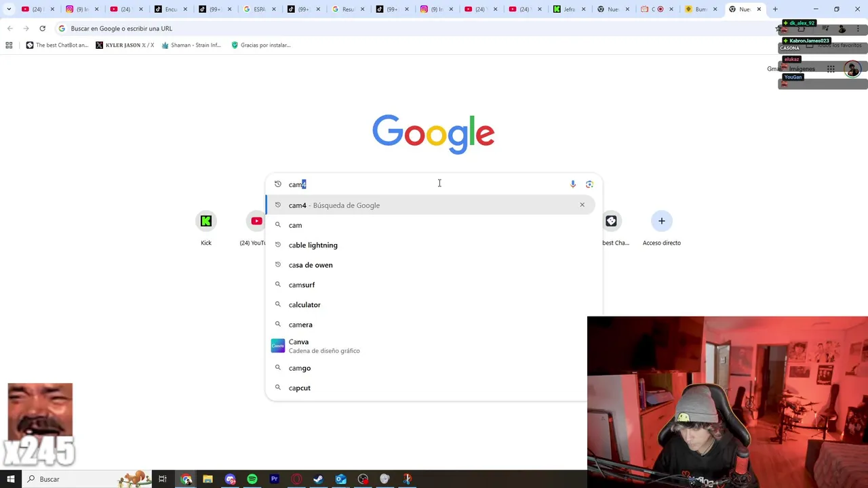Expand the tab search dropdown arrow
Screen dimensions: 868x488
click(9, 9)
